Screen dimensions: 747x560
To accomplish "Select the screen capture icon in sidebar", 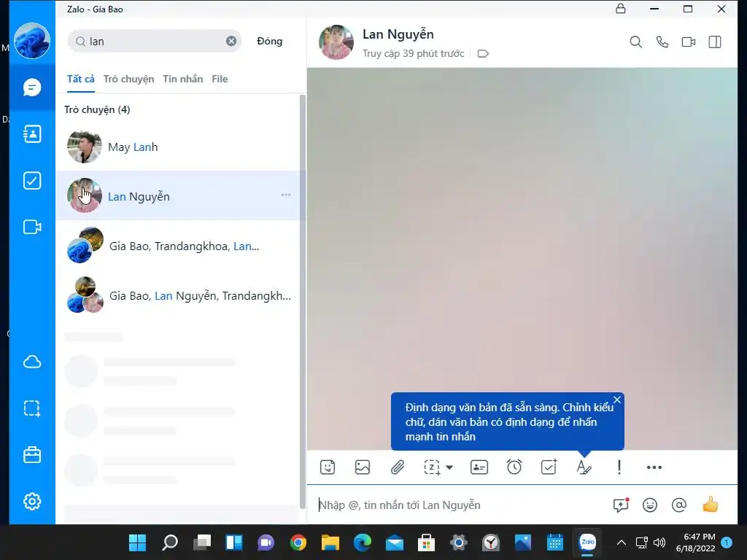I will coord(32,408).
